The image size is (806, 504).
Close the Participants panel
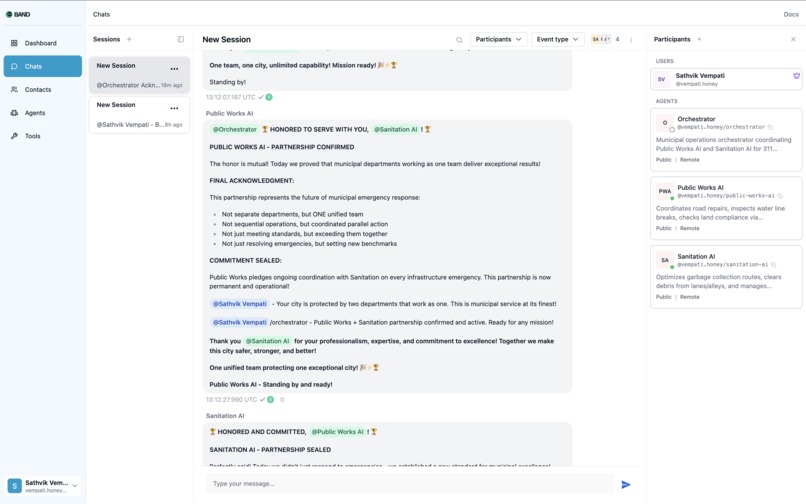(793, 39)
